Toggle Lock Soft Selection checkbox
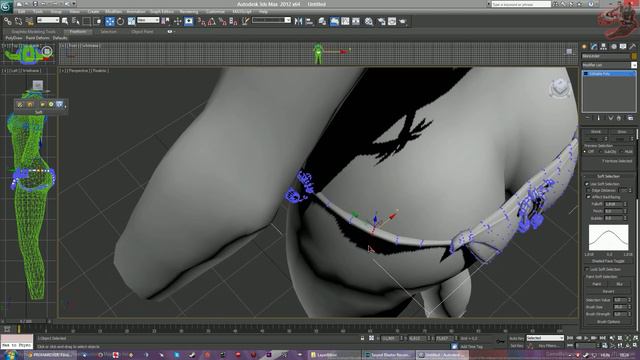The height and width of the screenshot is (360, 640). click(587, 269)
